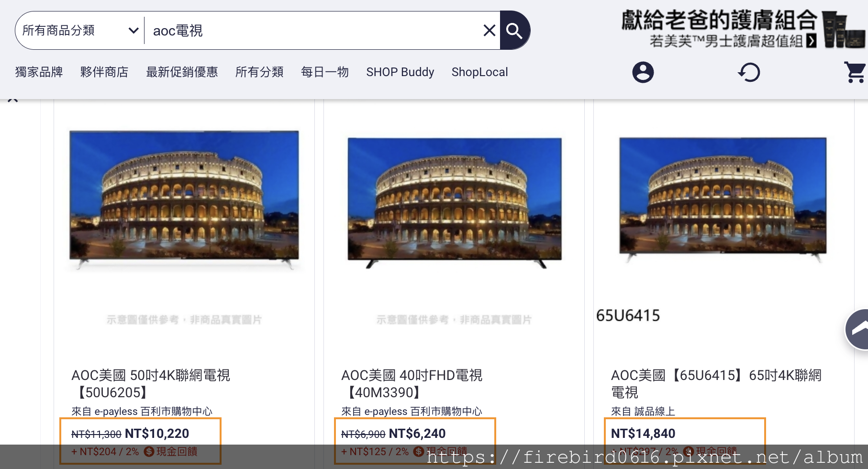Open the shopping cart icon
The height and width of the screenshot is (469, 868).
(855, 72)
